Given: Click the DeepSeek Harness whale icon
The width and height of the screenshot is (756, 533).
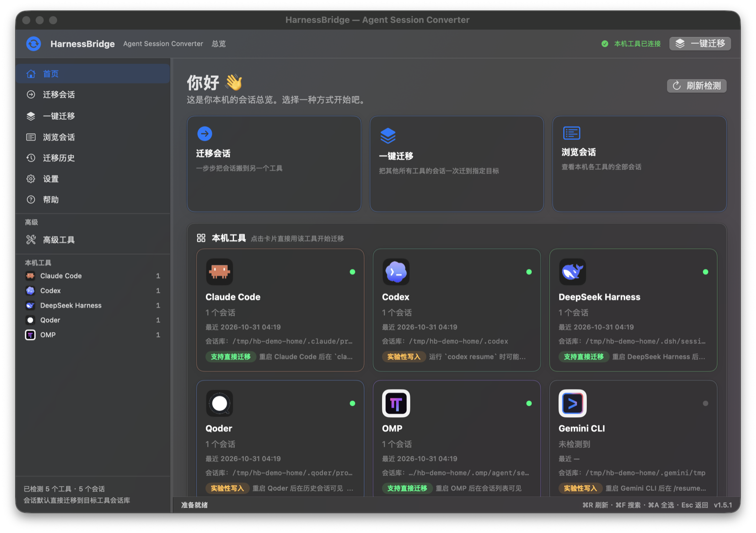Looking at the screenshot, I should click(x=573, y=272).
